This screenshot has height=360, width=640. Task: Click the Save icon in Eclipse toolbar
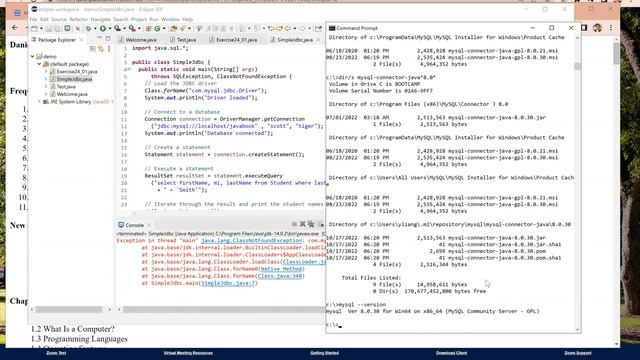(x=49, y=29)
